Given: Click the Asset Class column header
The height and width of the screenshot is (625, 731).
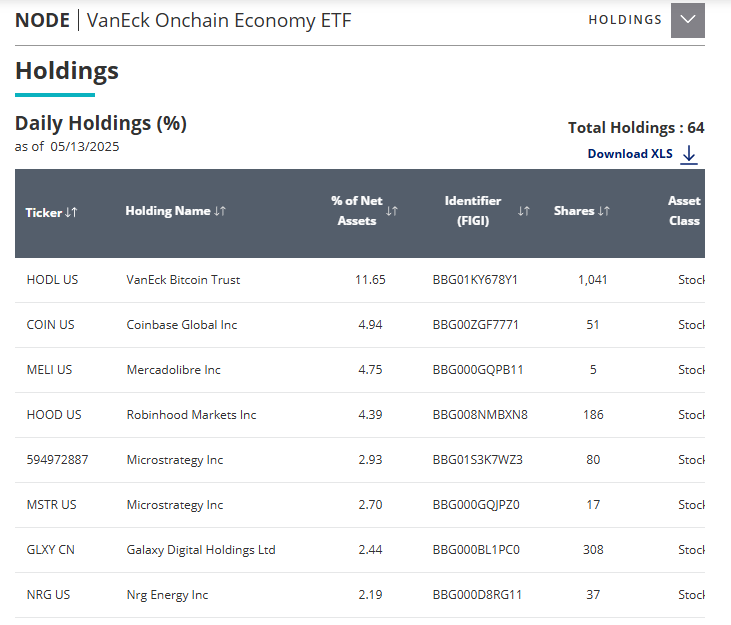Looking at the screenshot, I should 685,211.
